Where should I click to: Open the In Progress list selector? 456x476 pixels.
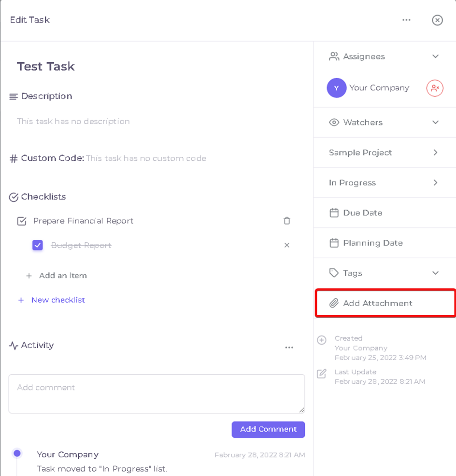tap(385, 183)
